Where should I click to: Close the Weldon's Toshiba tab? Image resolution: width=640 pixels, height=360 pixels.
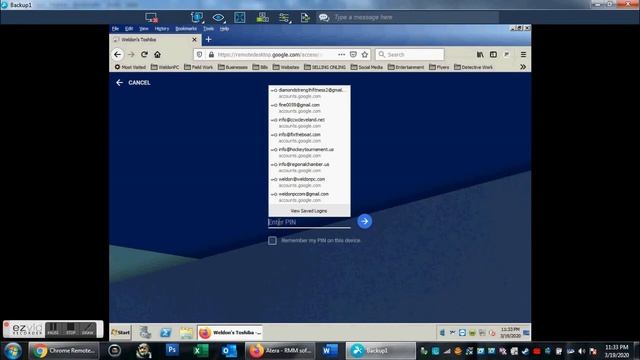194,40
